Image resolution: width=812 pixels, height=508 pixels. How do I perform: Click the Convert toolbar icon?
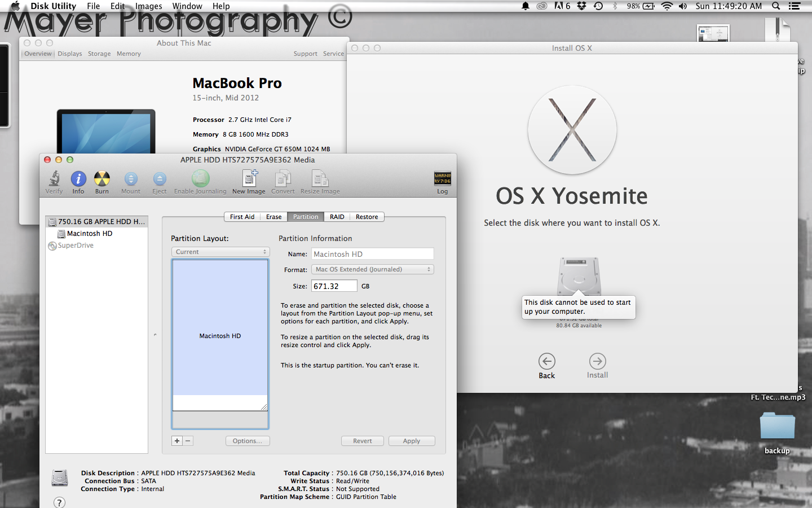[x=283, y=182]
